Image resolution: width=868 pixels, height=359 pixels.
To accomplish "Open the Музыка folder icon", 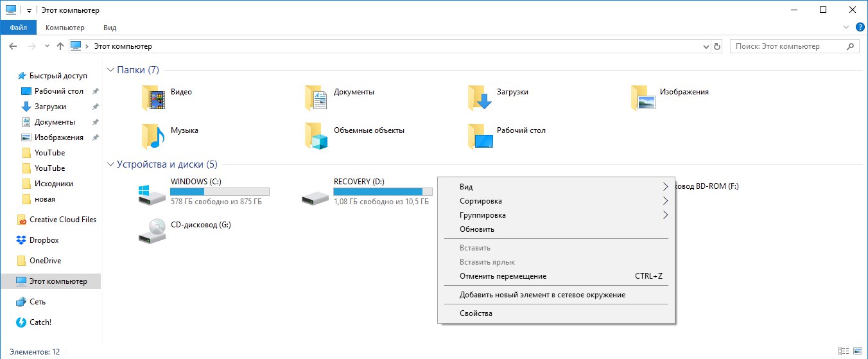I will coord(153,136).
